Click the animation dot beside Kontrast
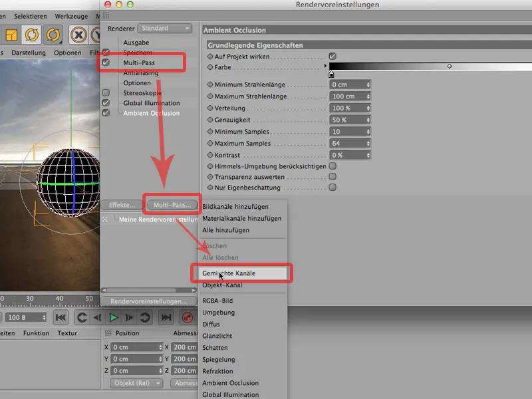 [x=210, y=155]
